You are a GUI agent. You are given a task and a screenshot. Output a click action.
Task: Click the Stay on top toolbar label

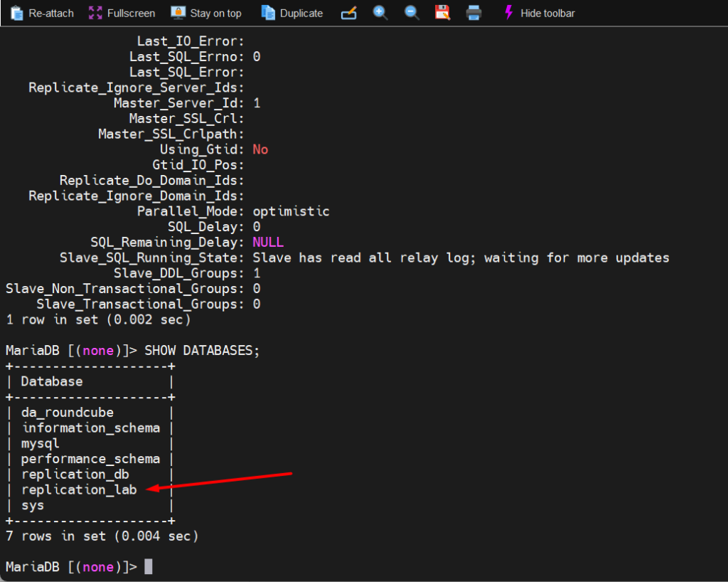coord(214,12)
